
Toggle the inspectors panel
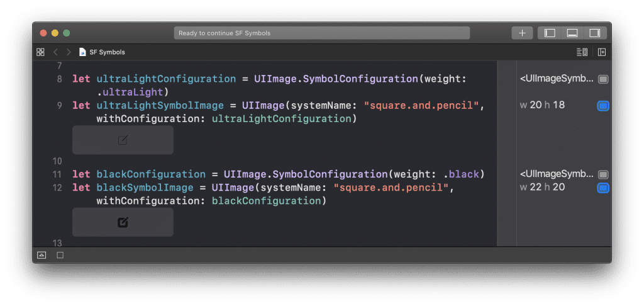tap(595, 33)
